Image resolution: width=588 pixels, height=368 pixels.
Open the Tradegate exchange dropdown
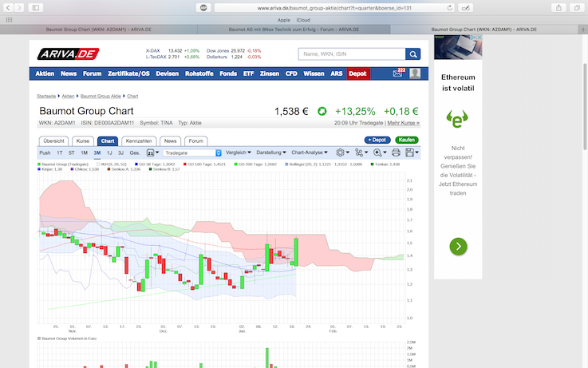click(192, 153)
